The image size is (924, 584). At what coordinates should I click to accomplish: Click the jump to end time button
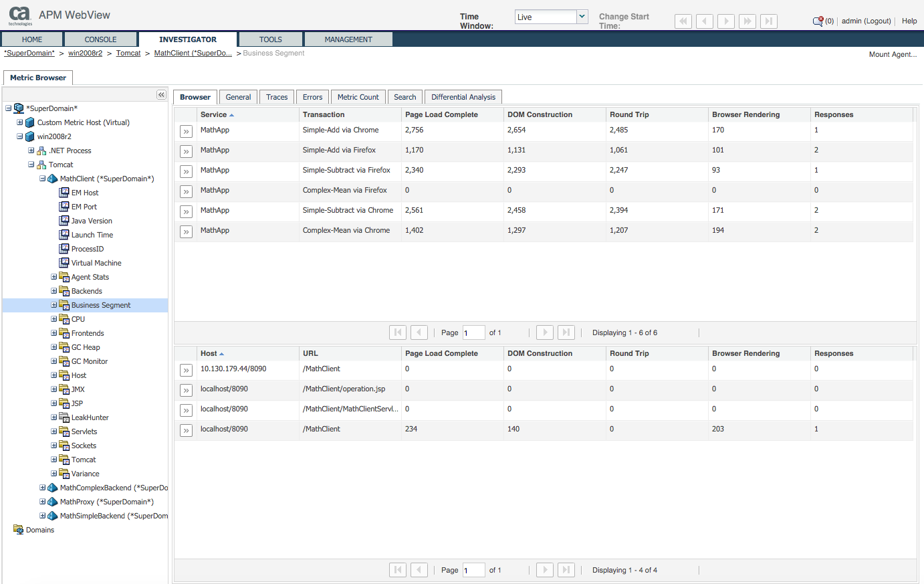[x=769, y=21]
